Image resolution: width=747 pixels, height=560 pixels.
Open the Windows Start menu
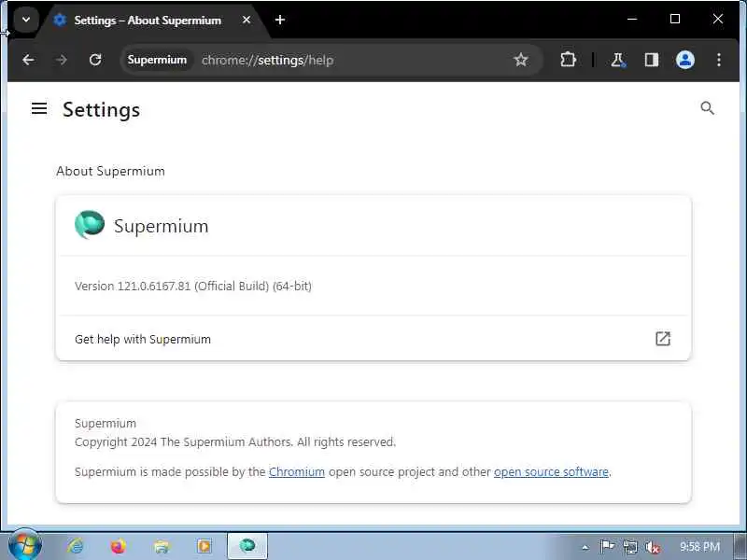coord(24,545)
